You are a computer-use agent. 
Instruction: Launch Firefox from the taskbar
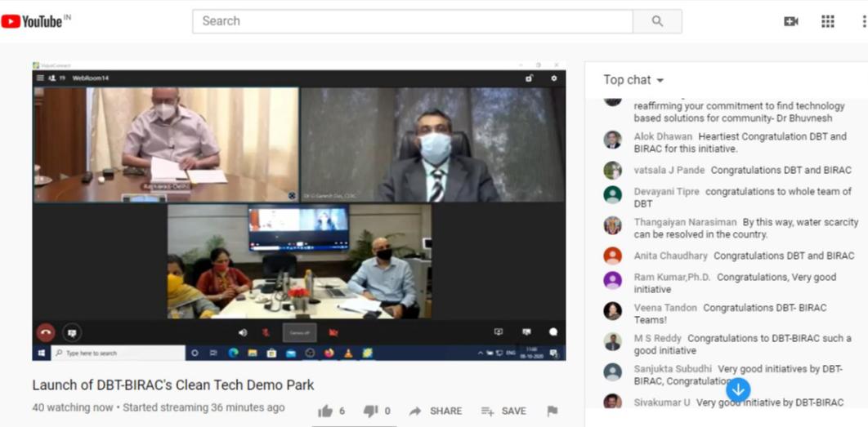pyautogui.click(x=329, y=353)
